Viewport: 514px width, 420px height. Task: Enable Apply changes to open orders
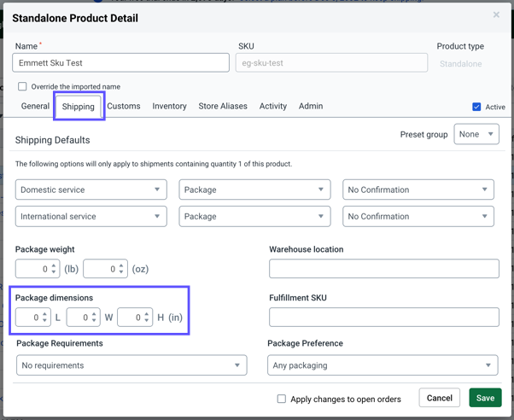281,399
